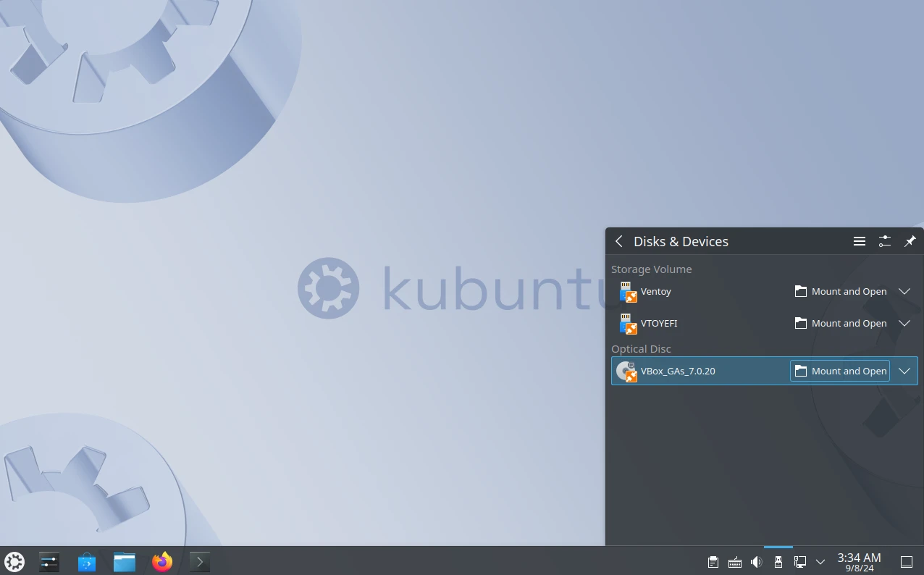
Task: Mount and Open the Ventoy volume
Action: (840, 292)
